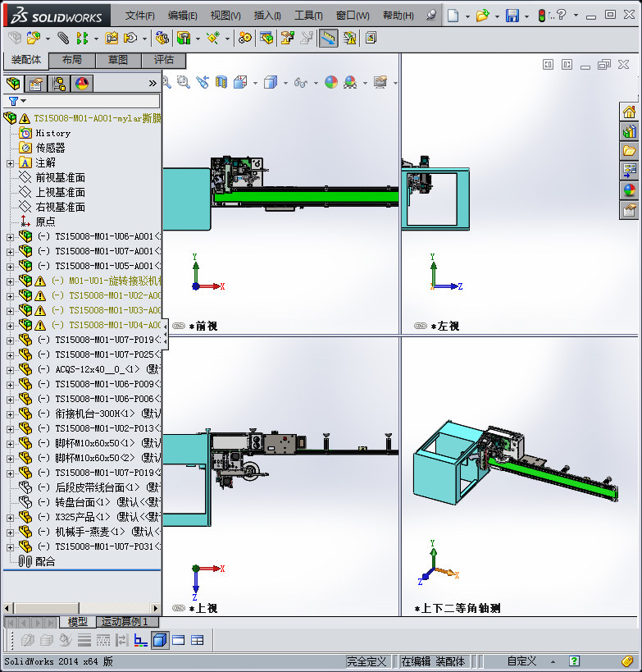
Task: Click the Display Style cube icon
Action: 271,82
